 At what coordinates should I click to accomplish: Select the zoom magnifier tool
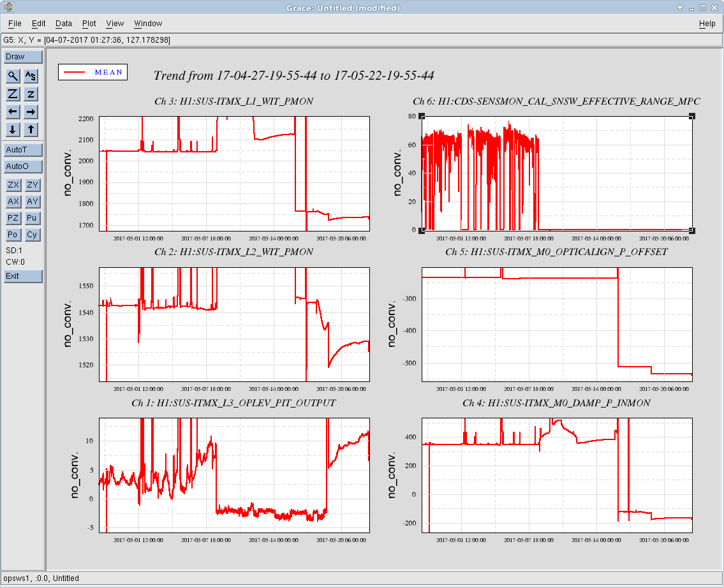pos(13,76)
